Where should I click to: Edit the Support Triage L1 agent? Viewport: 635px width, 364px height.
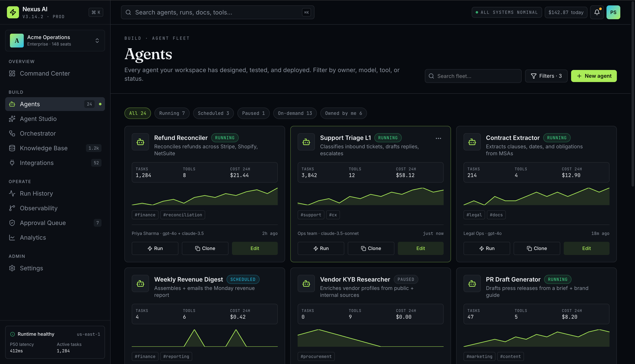[x=421, y=248]
